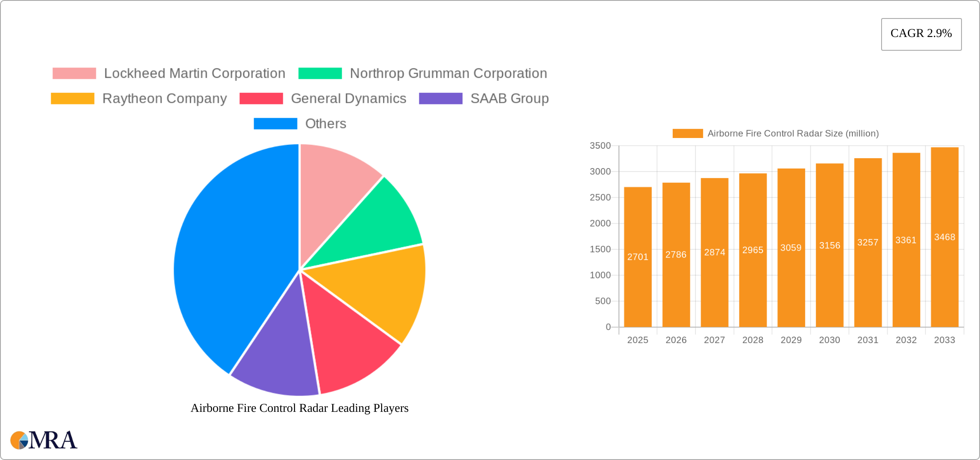Click the CAGR 2.9% box

tap(921, 34)
